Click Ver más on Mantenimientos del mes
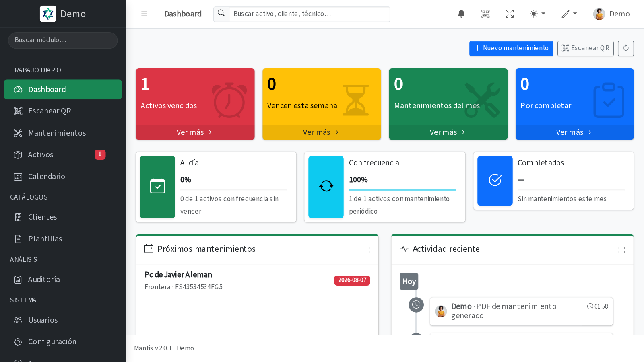The height and width of the screenshot is (362, 644). (x=448, y=132)
